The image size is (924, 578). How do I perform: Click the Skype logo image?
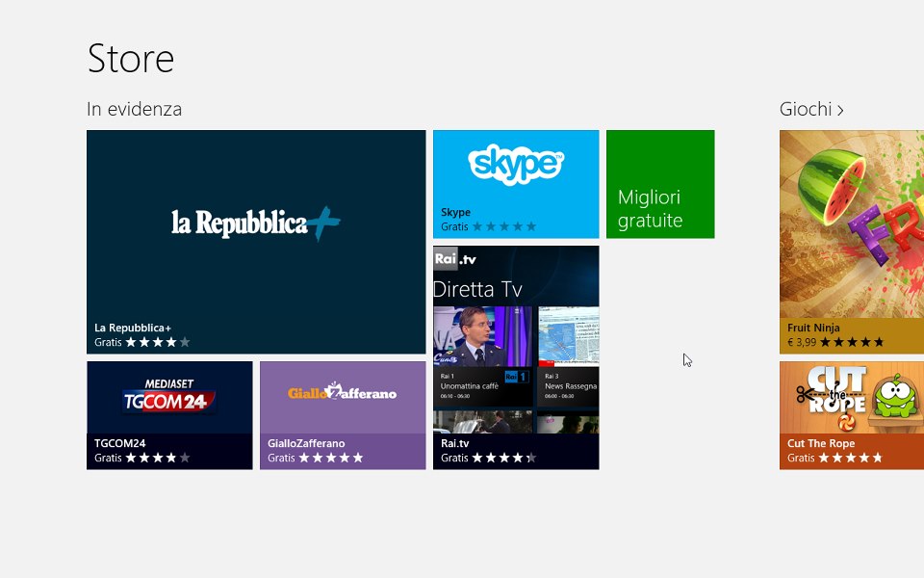click(x=516, y=164)
